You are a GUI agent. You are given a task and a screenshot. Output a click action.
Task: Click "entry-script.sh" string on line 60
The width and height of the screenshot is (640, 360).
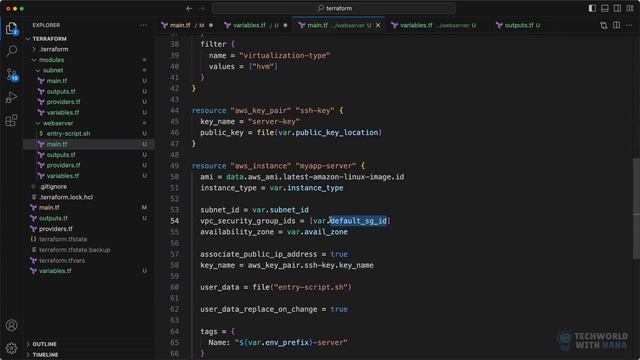point(312,287)
